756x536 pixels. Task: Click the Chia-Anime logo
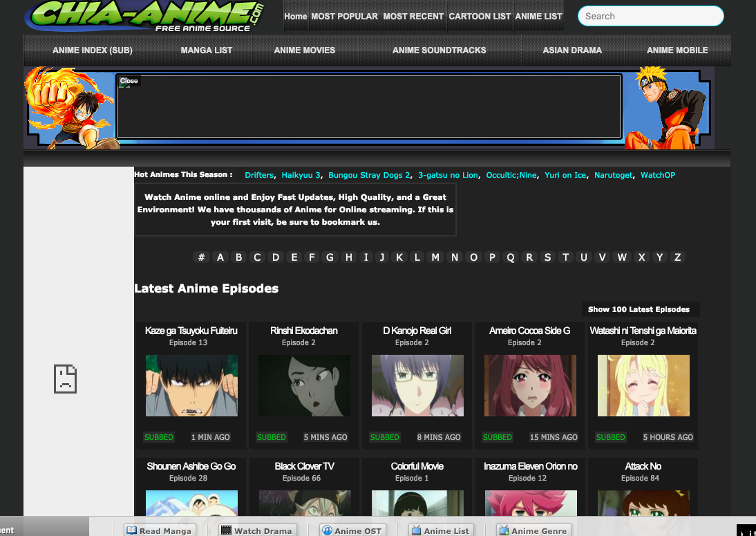(144, 17)
